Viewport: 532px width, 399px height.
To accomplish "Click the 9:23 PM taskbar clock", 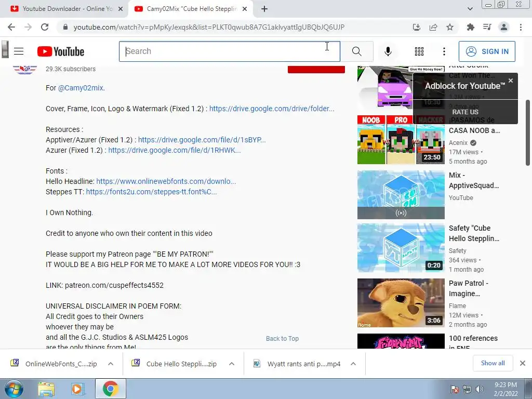I will pyautogui.click(x=506, y=389).
